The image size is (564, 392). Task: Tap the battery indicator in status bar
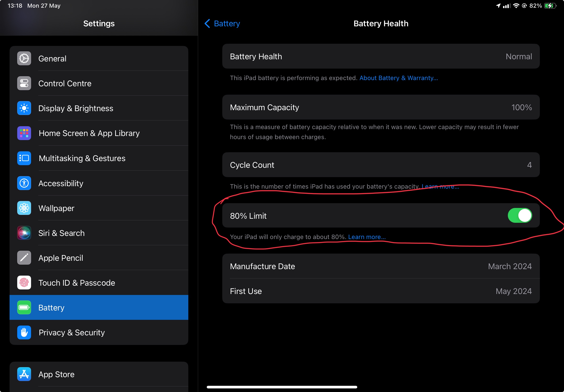click(550, 6)
